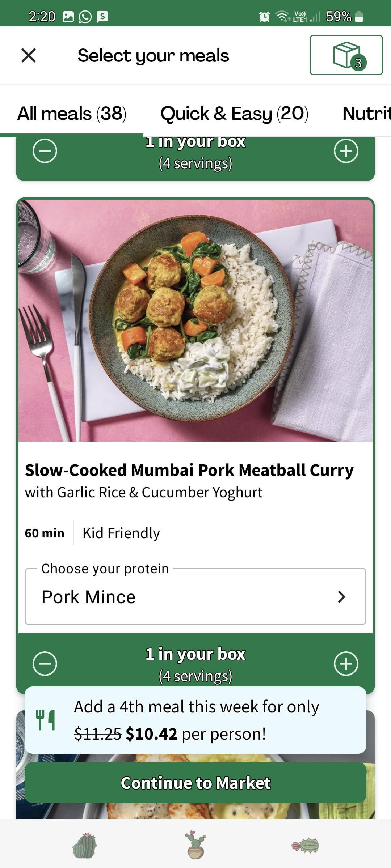Image resolution: width=391 pixels, height=868 pixels.
Task: Close the Select your meals screen
Action: pos(29,55)
